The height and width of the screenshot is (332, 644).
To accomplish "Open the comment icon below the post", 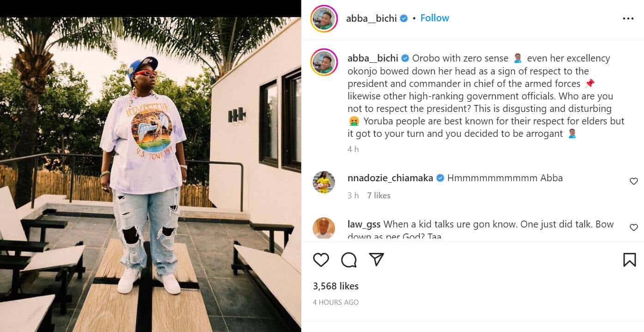I will point(349,260).
